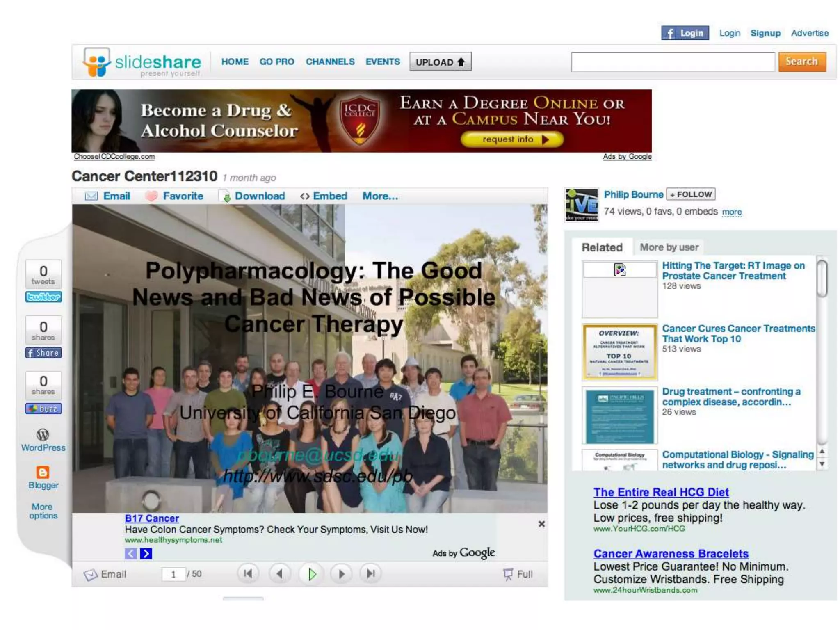The image size is (840, 630).
Task: Close the B17 Cancer ad overlay
Action: [x=541, y=524]
